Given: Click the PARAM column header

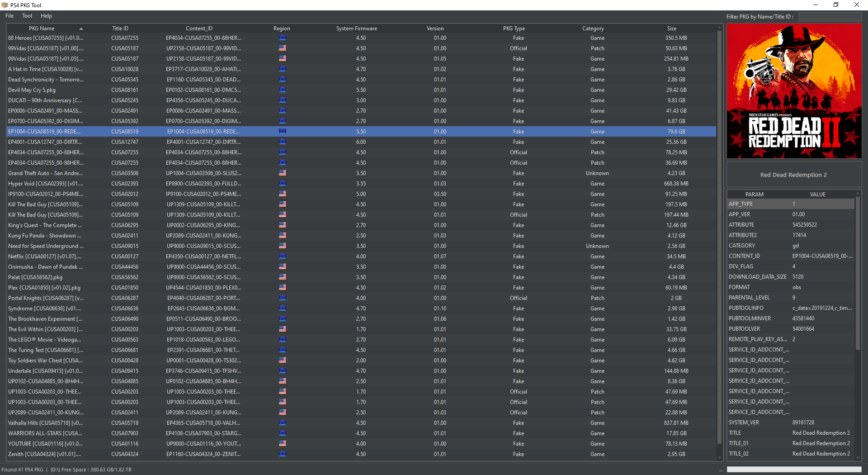Looking at the screenshot, I should click(x=755, y=195).
